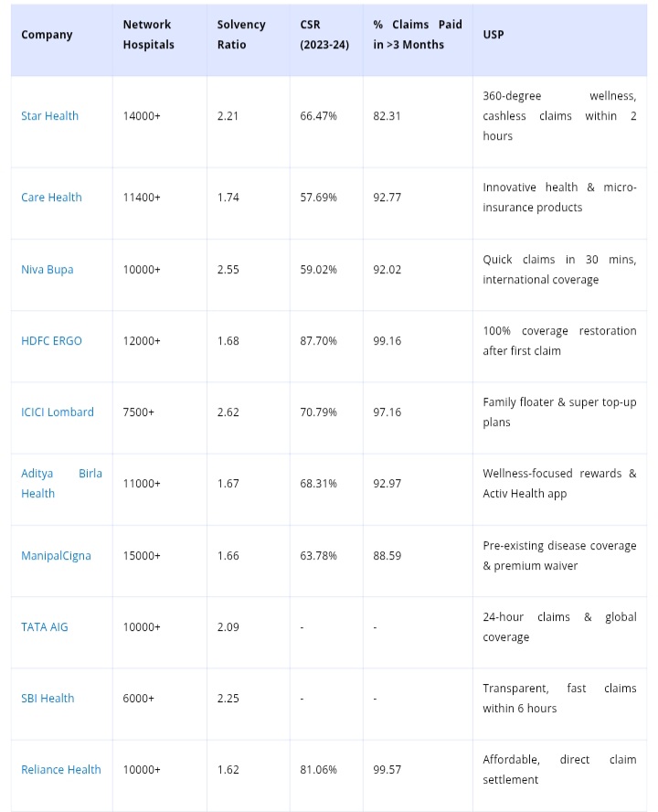This screenshot has width=658, height=812.
Task: Open Niva Bupa insurer page
Action: tap(48, 270)
